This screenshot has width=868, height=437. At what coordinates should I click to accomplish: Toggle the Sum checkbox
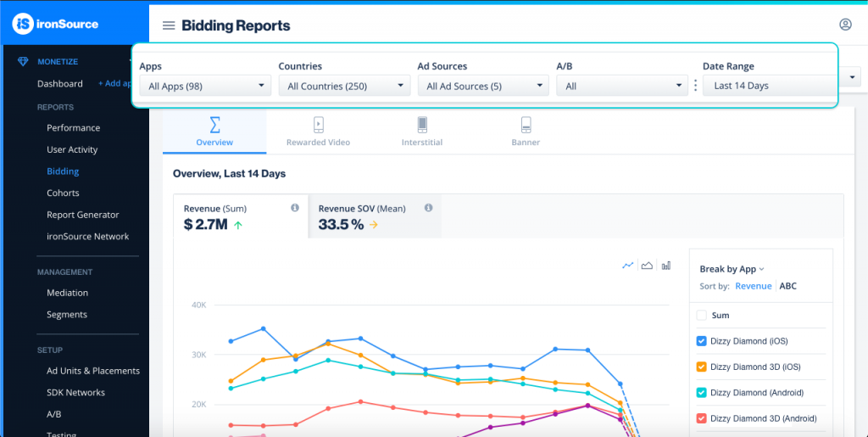point(701,315)
